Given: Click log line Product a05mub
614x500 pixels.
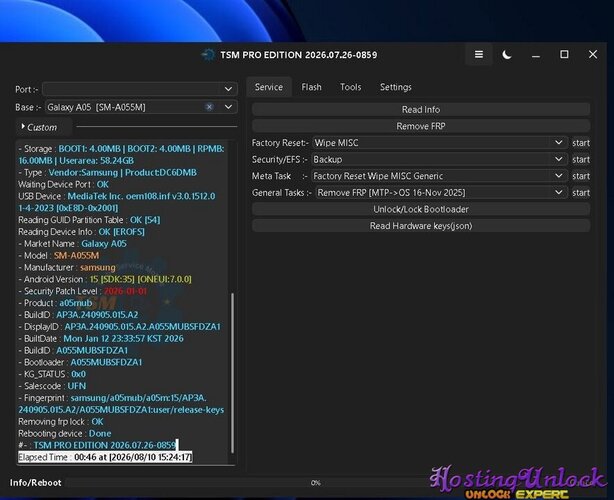Looking at the screenshot, I should [x=55, y=303].
